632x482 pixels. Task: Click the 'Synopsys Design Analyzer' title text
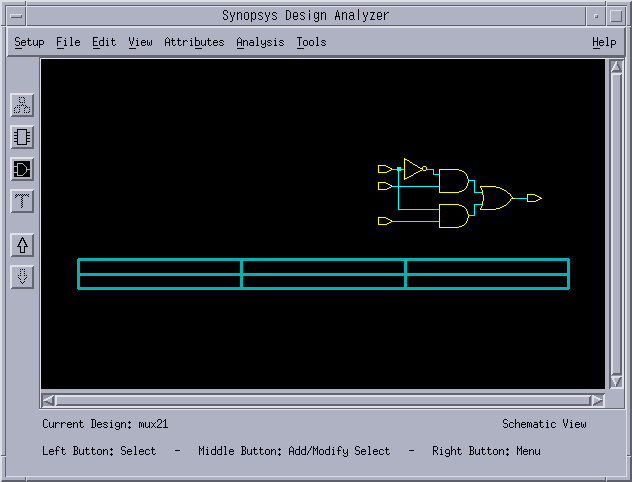click(306, 16)
